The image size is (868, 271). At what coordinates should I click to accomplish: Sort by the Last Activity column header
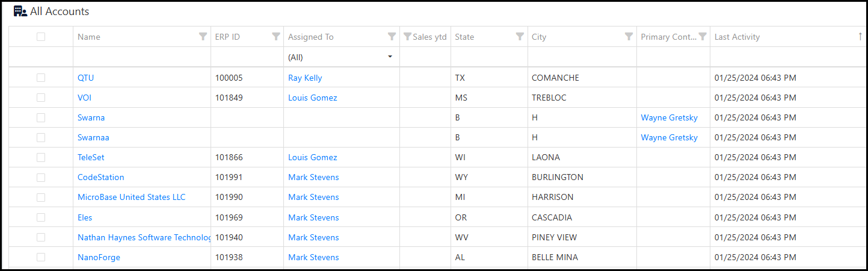737,37
